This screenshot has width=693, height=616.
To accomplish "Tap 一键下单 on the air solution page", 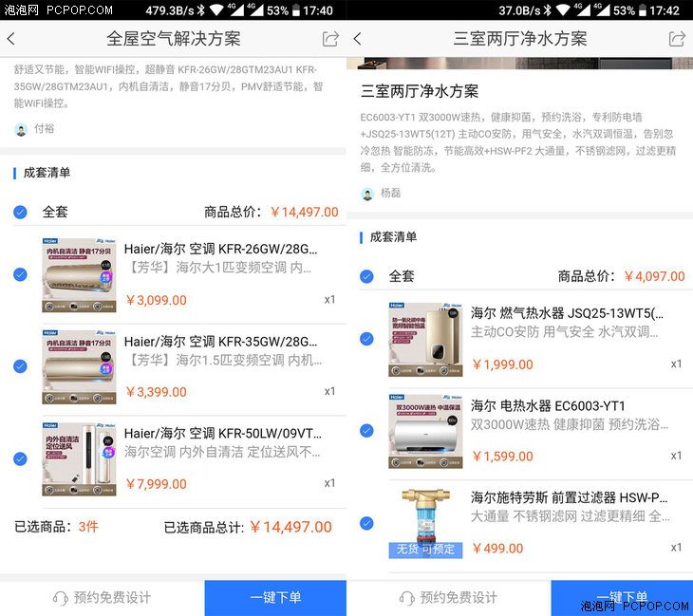I will (275, 598).
